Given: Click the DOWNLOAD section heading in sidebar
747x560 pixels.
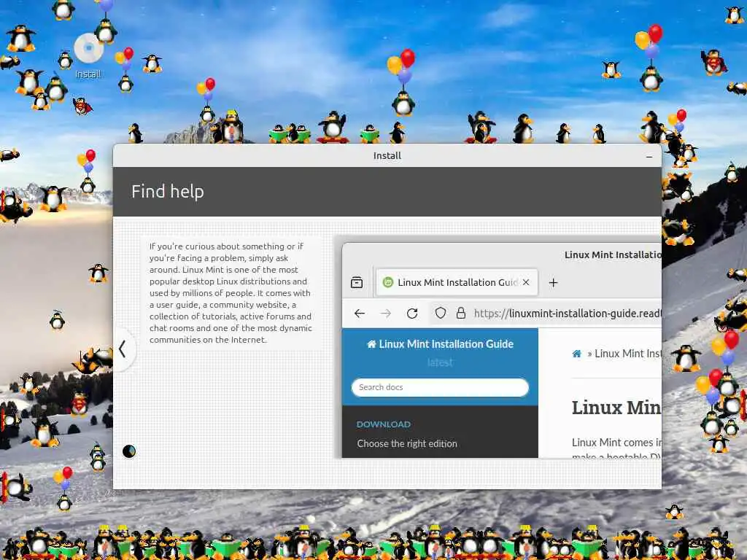Looking at the screenshot, I should click(x=384, y=424).
